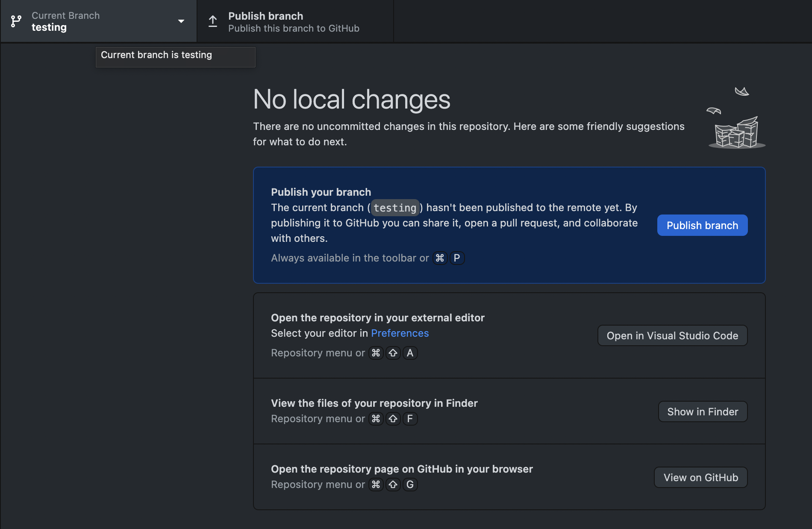The height and width of the screenshot is (529, 812).
Task: Click the paper stack illustration
Action: tap(736, 118)
